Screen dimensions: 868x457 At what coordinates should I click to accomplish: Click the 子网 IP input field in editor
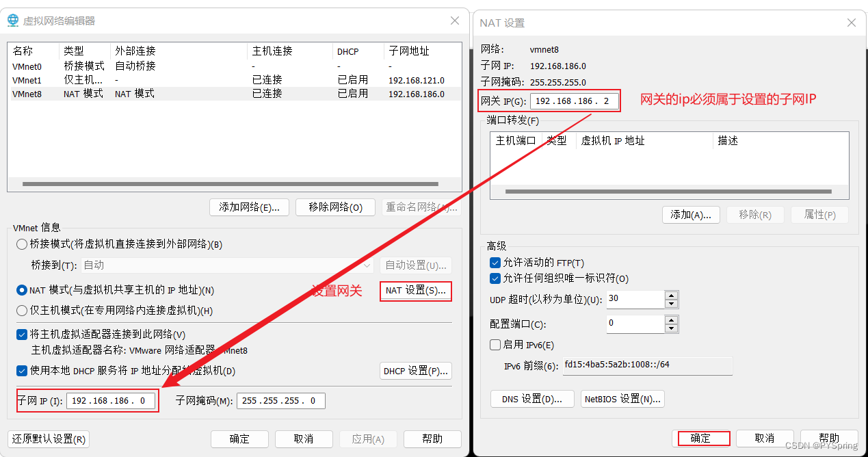pyautogui.click(x=111, y=401)
